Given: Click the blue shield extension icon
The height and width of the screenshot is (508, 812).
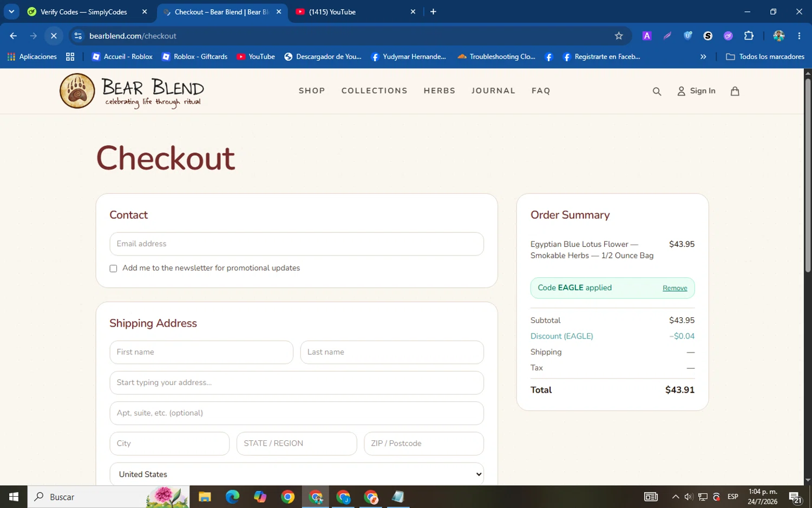Looking at the screenshot, I should (x=687, y=36).
